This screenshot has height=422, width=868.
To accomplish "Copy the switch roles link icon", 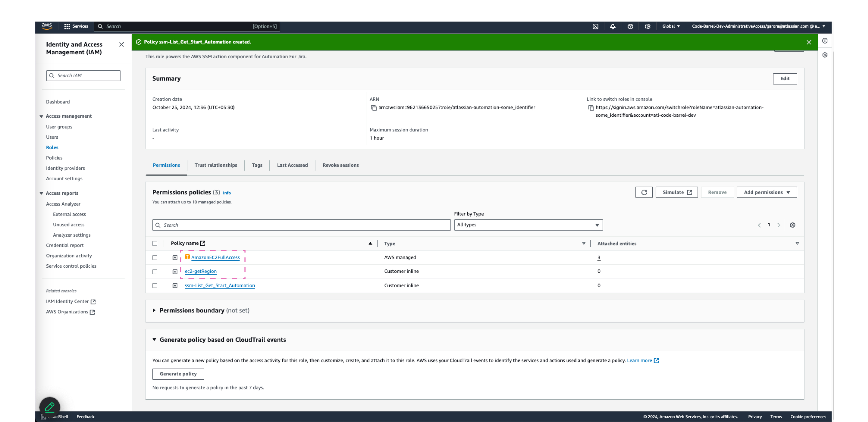I will pyautogui.click(x=591, y=108).
